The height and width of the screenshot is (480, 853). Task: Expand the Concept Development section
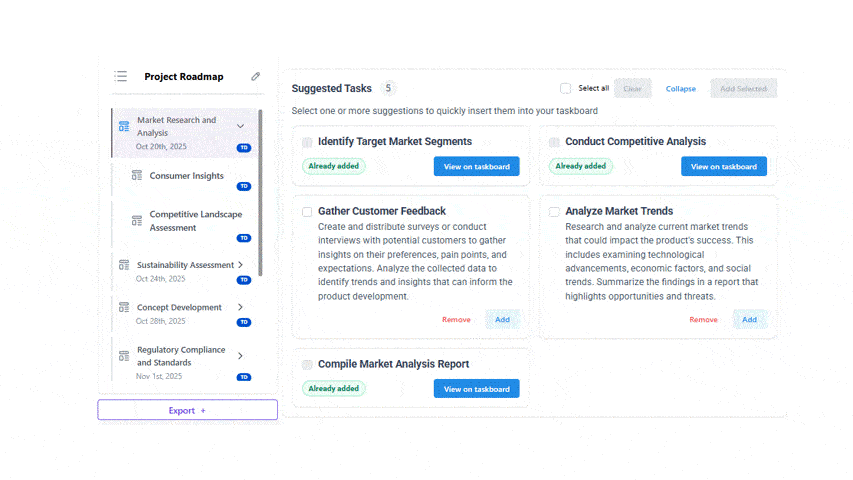click(240, 307)
